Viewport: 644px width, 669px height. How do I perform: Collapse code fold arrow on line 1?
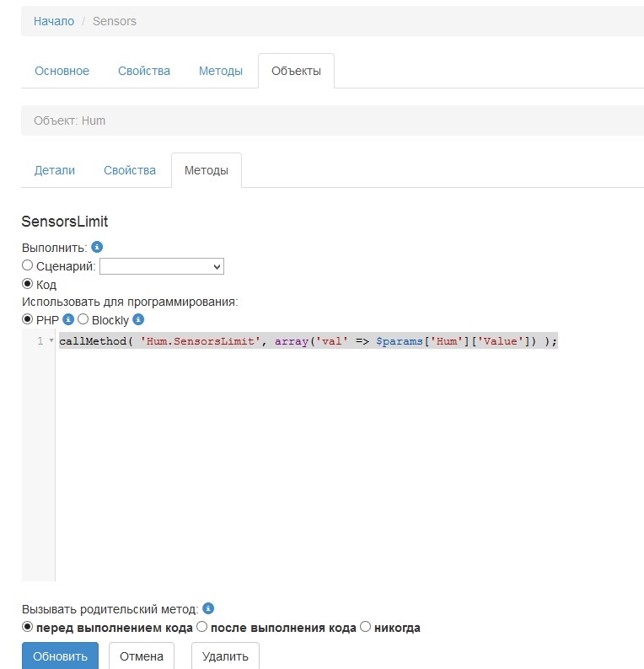pos(51,340)
